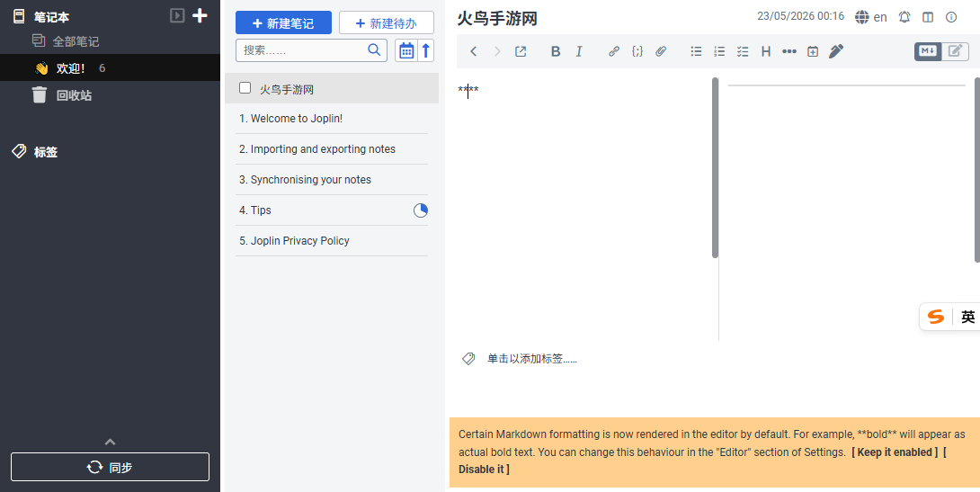Apply bold with the B icon

tap(555, 51)
